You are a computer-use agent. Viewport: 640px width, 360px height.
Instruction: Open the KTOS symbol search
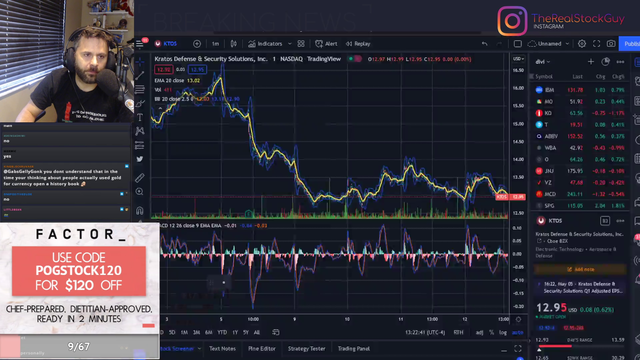click(166, 44)
